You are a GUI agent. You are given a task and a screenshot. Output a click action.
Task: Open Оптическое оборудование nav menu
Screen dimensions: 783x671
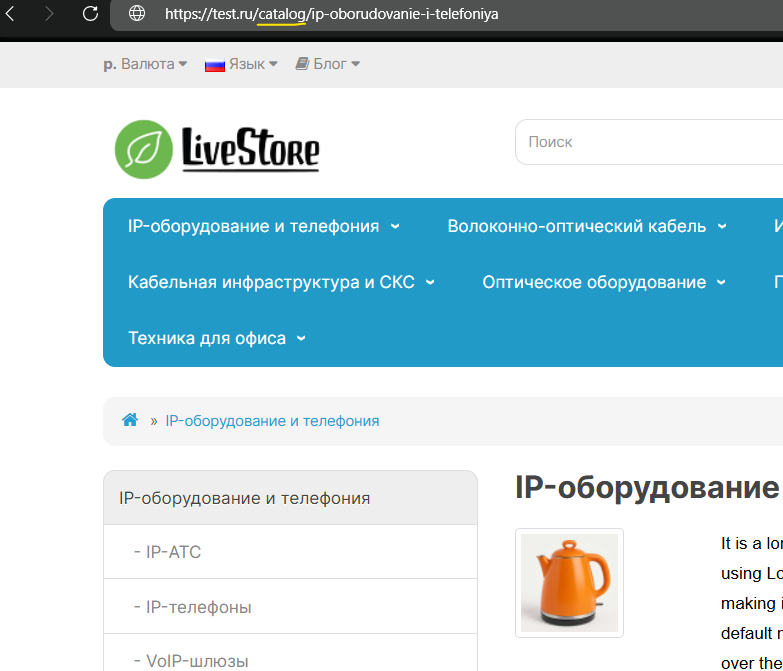[x=604, y=282]
